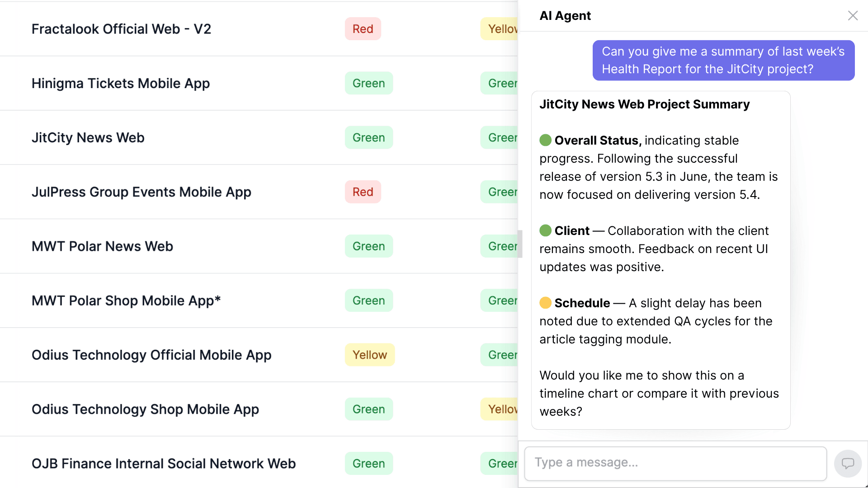This screenshot has height=488, width=868.
Task: Open the MWT Polar News Web project
Action: [x=102, y=246]
